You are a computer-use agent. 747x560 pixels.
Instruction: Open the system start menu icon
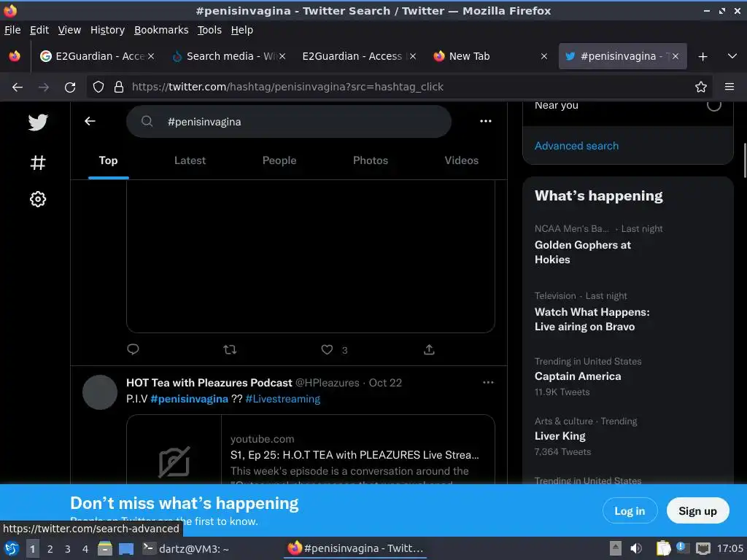click(x=12, y=549)
